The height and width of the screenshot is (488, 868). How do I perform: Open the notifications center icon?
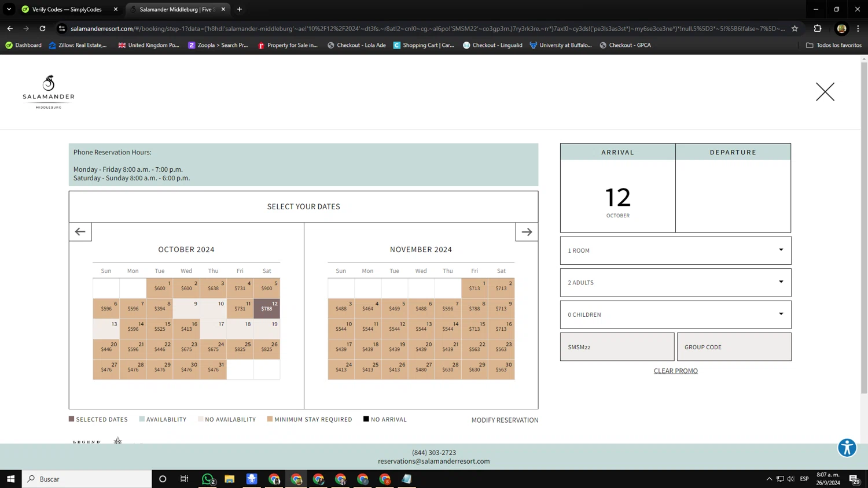click(854, 479)
